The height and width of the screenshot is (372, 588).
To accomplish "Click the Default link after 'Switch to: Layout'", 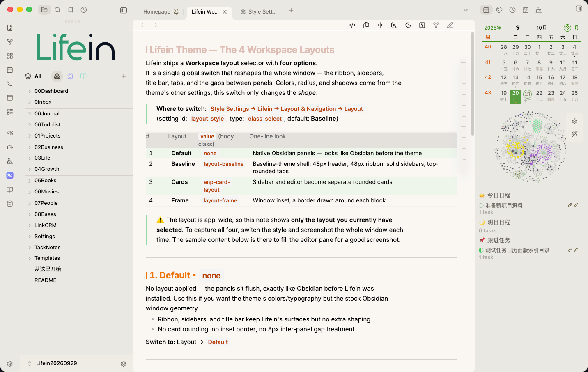I will (218, 342).
